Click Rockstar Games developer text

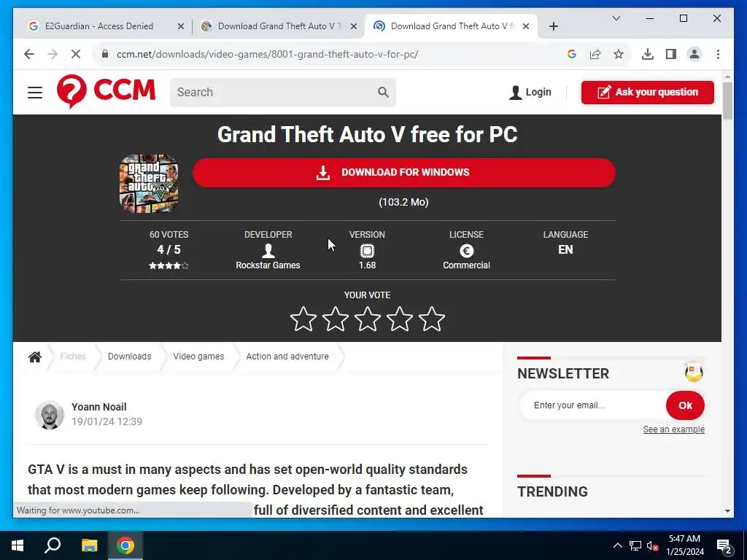point(268,265)
